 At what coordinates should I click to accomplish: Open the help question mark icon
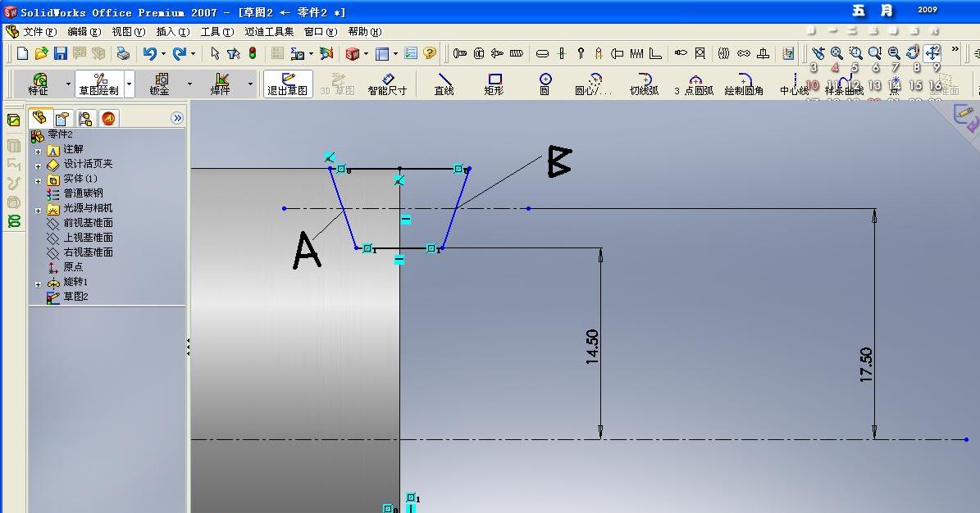click(430, 54)
